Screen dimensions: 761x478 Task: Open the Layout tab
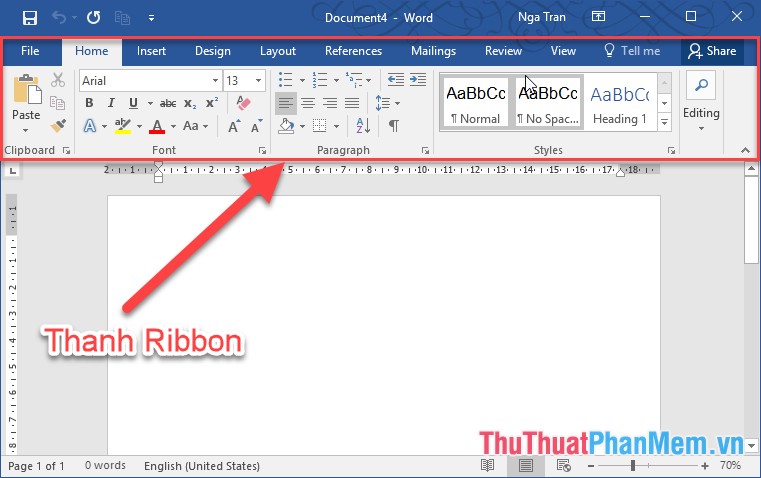click(x=278, y=51)
